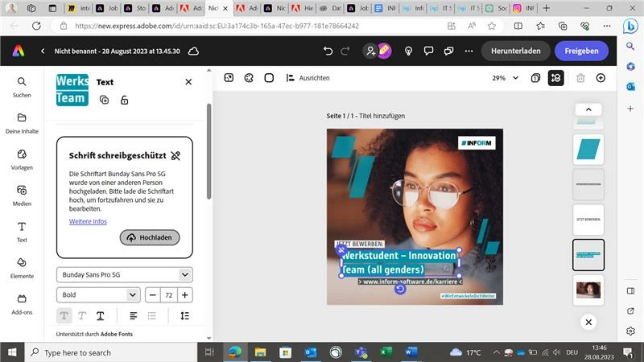Close the layers stack with X

pos(588,322)
